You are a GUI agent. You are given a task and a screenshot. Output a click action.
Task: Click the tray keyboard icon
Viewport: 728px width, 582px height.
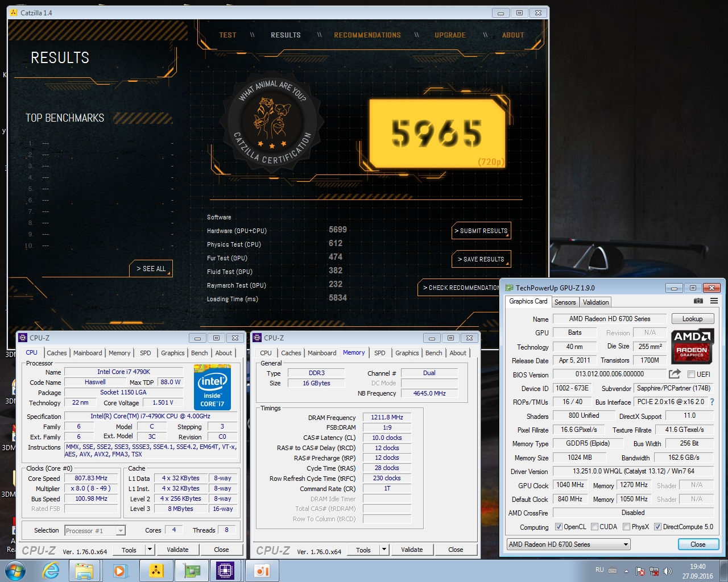(613, 570)
